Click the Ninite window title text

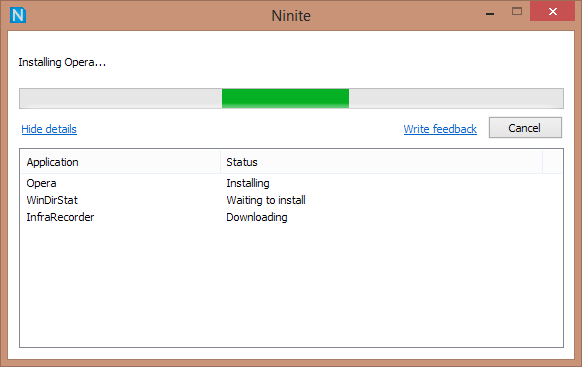[x=291, y=16]
